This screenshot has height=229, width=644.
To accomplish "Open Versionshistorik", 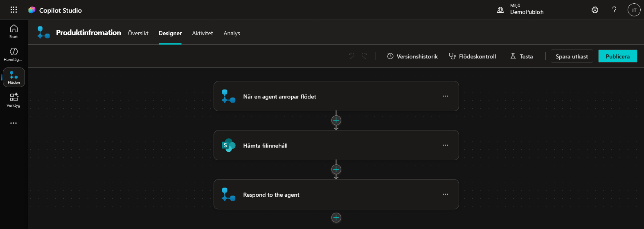I will 412,56.
